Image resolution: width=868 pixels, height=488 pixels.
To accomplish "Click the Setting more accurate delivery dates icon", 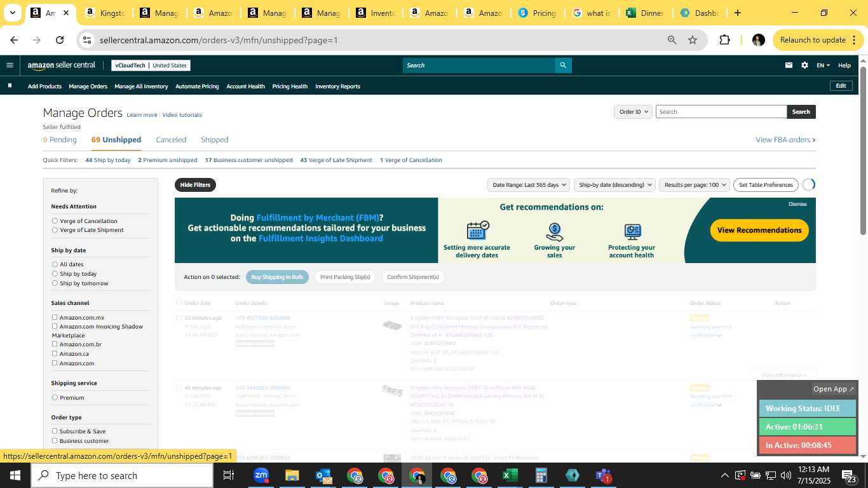I will coord(477,230).
